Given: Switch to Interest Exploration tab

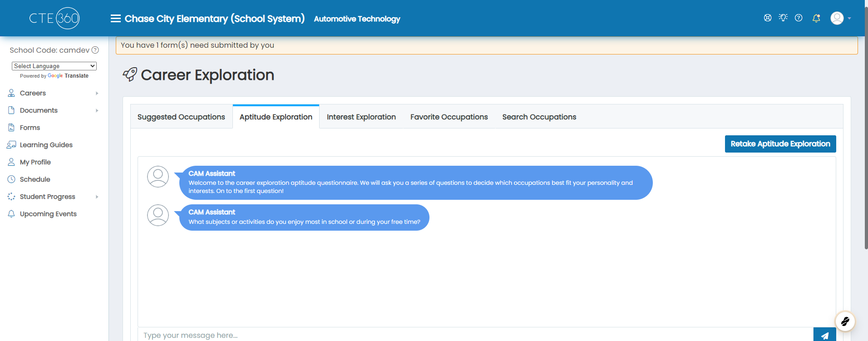Looking at the screenshot, I should click(361, 117).
